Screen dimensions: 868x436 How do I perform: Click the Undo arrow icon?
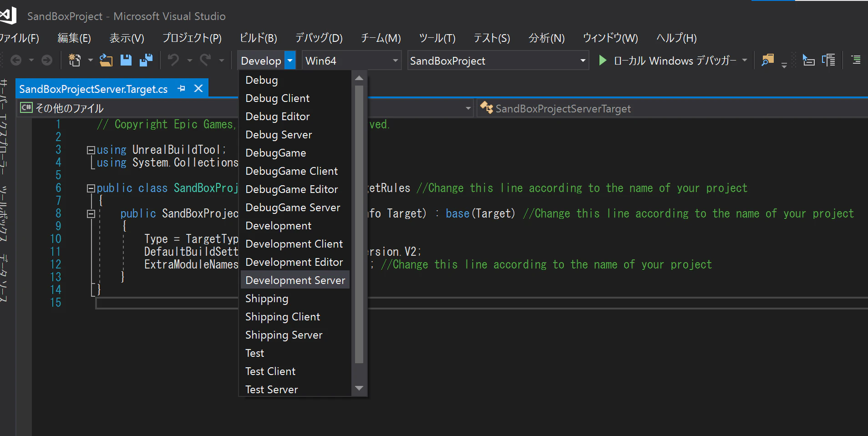click(x=173, y=60)
